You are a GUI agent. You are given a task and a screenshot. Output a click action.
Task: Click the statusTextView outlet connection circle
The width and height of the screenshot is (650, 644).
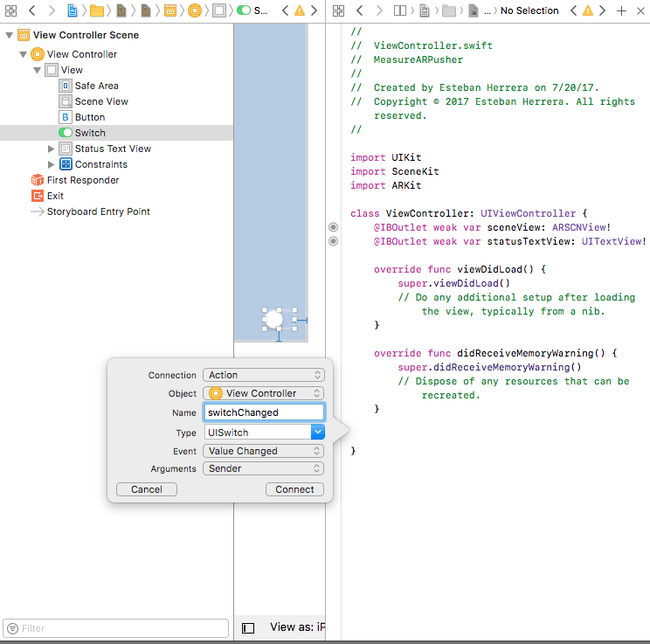tap(333, 241)
